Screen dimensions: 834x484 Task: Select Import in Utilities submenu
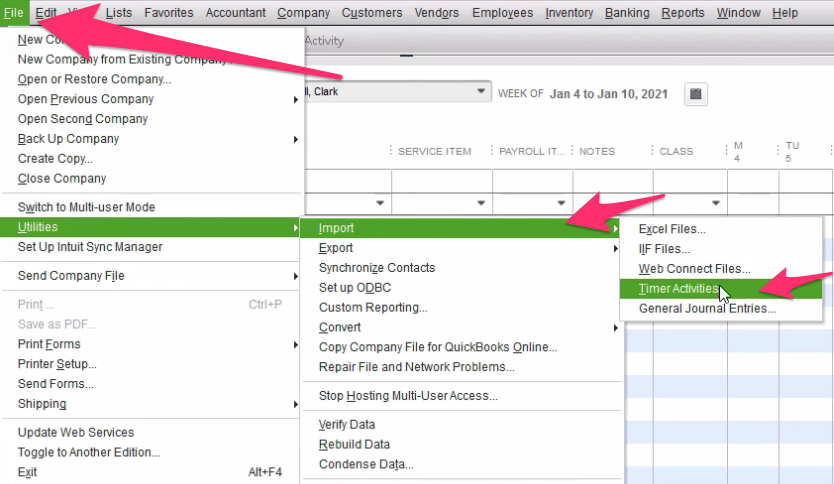tap(461, 228)
